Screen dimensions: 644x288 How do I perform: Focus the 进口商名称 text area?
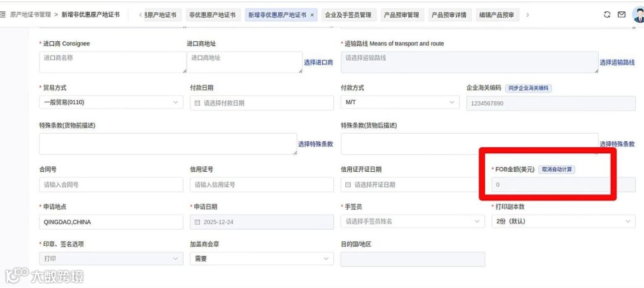coord(113,63)
